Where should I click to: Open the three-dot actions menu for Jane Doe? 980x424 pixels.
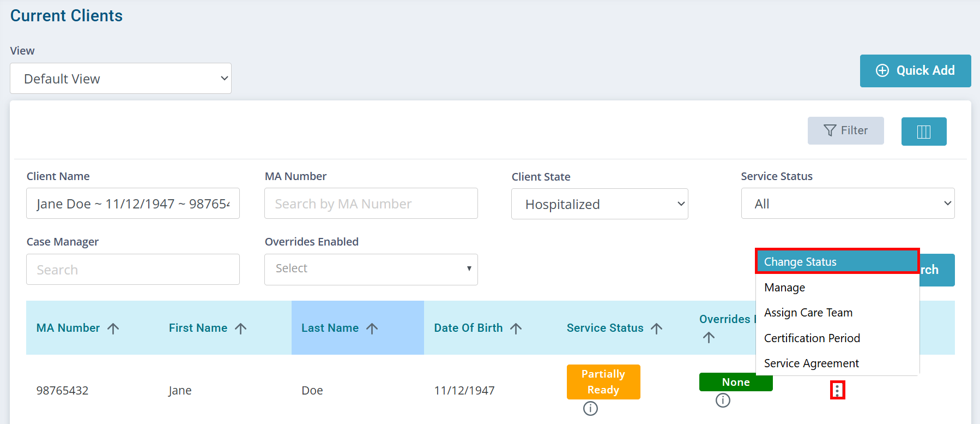click(837, 390)
